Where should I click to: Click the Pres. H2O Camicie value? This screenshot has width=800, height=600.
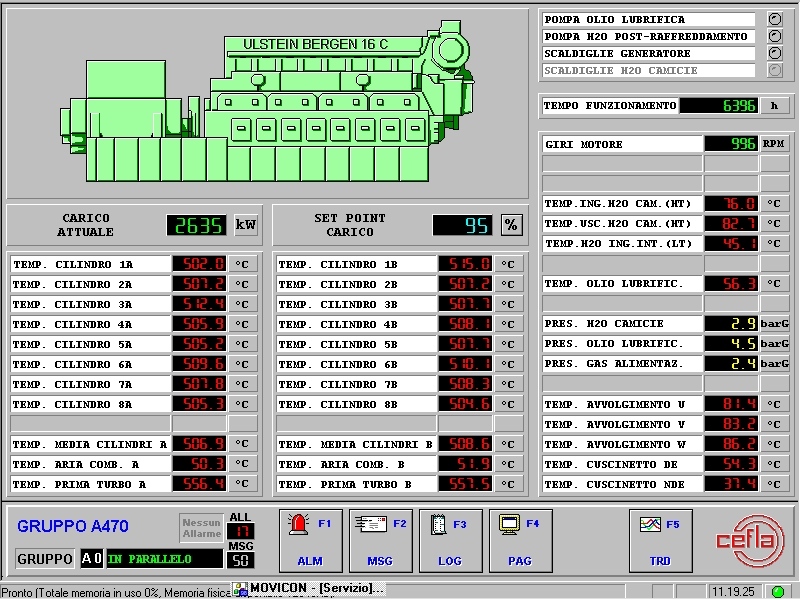pos(731,323)
